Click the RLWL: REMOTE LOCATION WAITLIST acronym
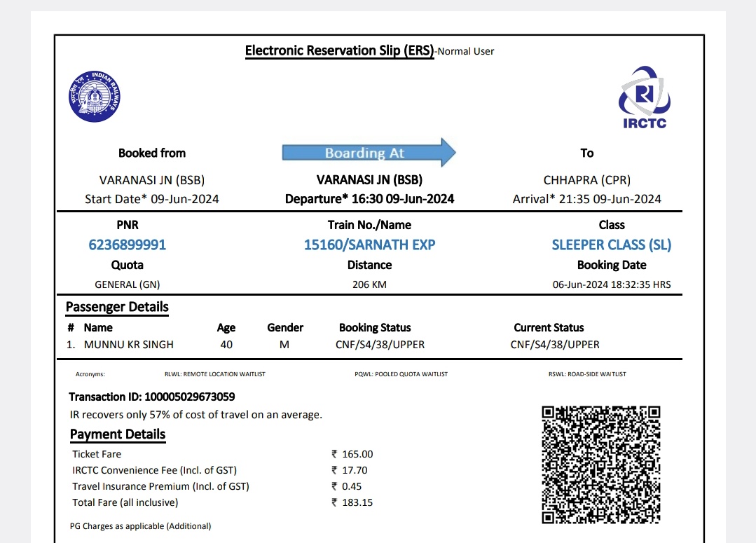Viewport: 756px width, 543px height. click(x=215, y=374)
